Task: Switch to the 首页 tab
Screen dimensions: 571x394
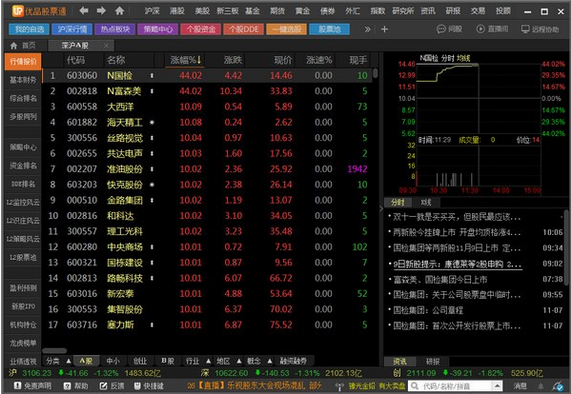Action: click(x=23, y=46)
